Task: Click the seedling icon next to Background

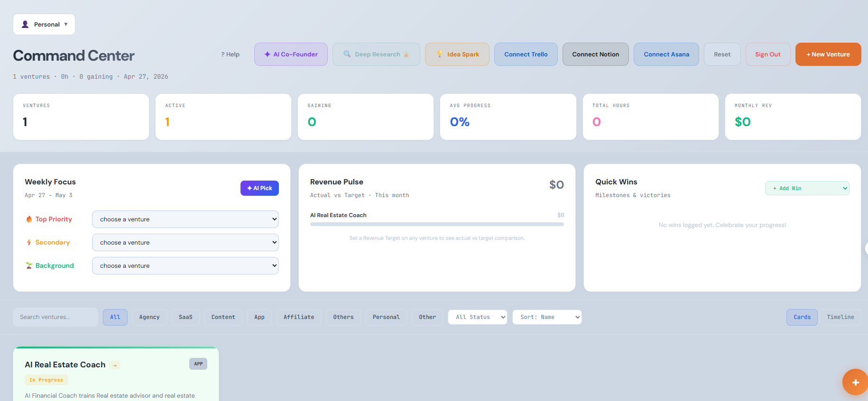Action: coord(29,265)
